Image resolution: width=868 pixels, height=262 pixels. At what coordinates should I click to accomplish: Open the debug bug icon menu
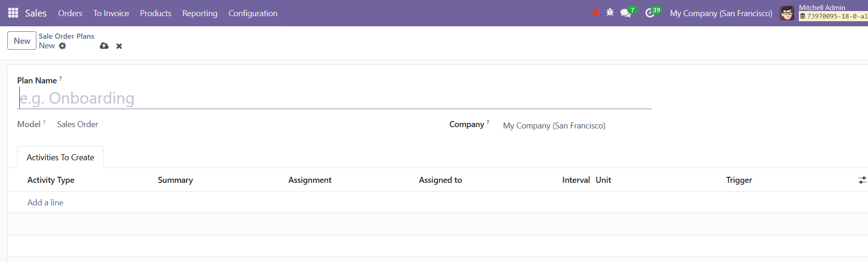click(610, 12)
